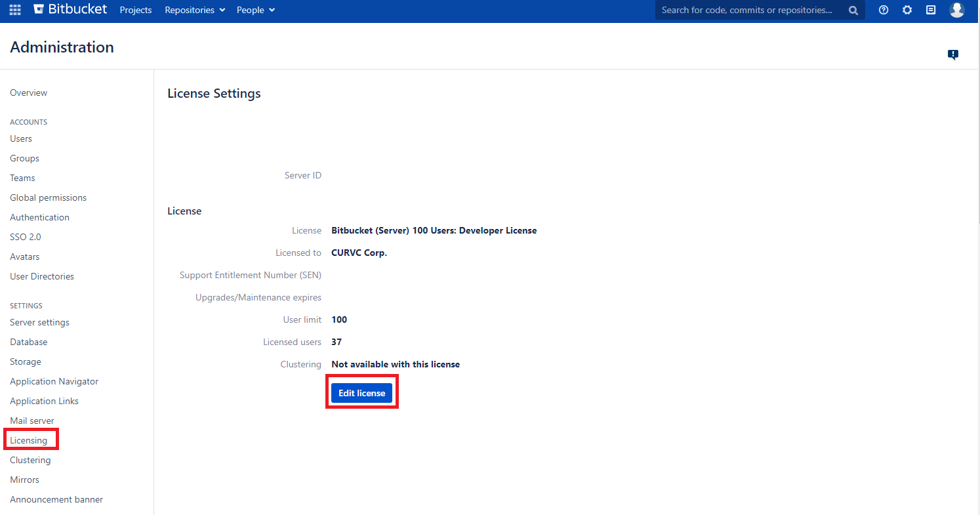This screenshot has width=980, height=515.
Task: Open the inbox icon in header
Action: (931, 10)
